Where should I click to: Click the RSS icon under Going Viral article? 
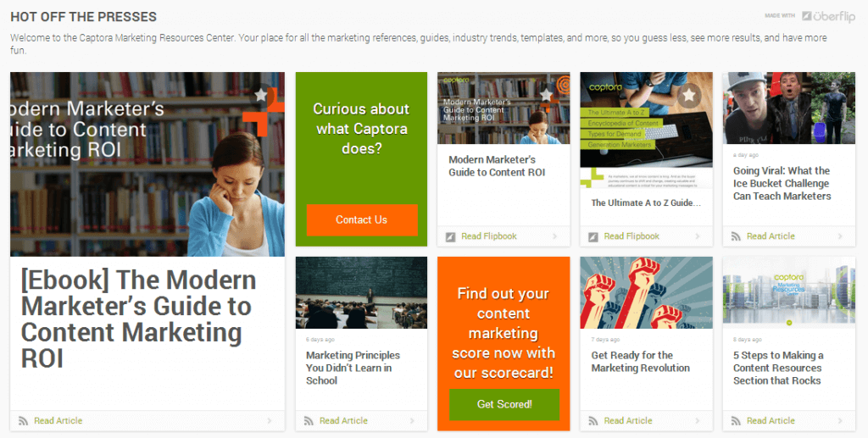pos(735,236)
